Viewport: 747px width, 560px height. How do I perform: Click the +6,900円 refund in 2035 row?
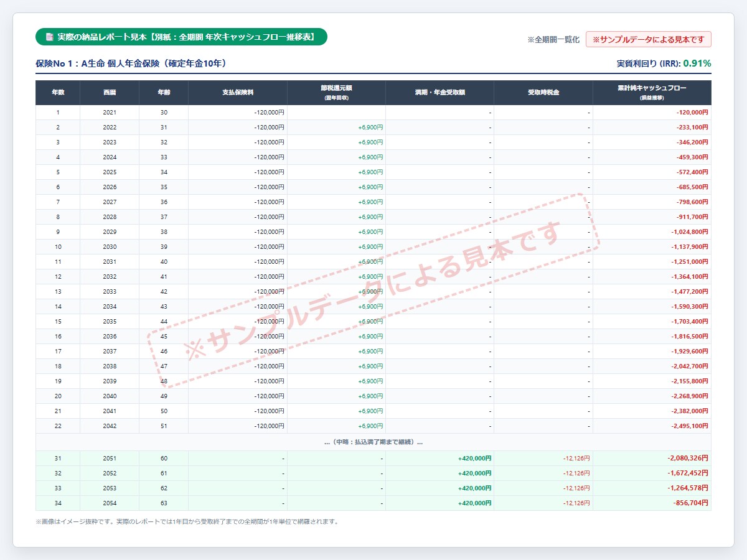click(x=371, y=322)
